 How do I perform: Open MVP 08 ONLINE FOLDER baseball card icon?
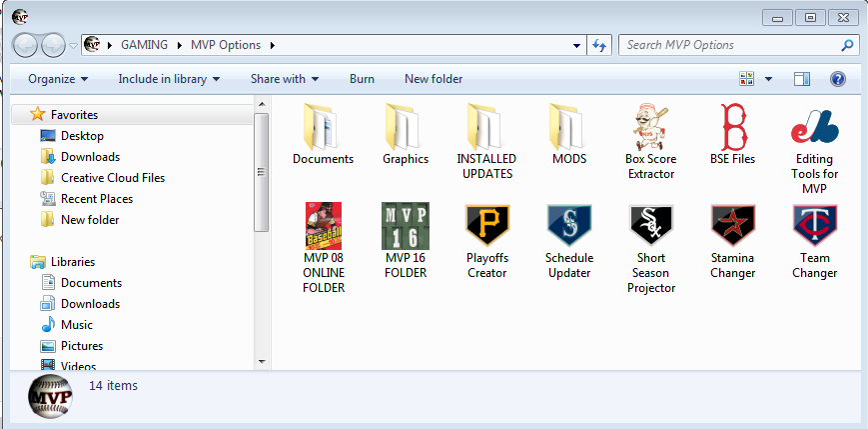pyautogui.click(x=324, y=226)
